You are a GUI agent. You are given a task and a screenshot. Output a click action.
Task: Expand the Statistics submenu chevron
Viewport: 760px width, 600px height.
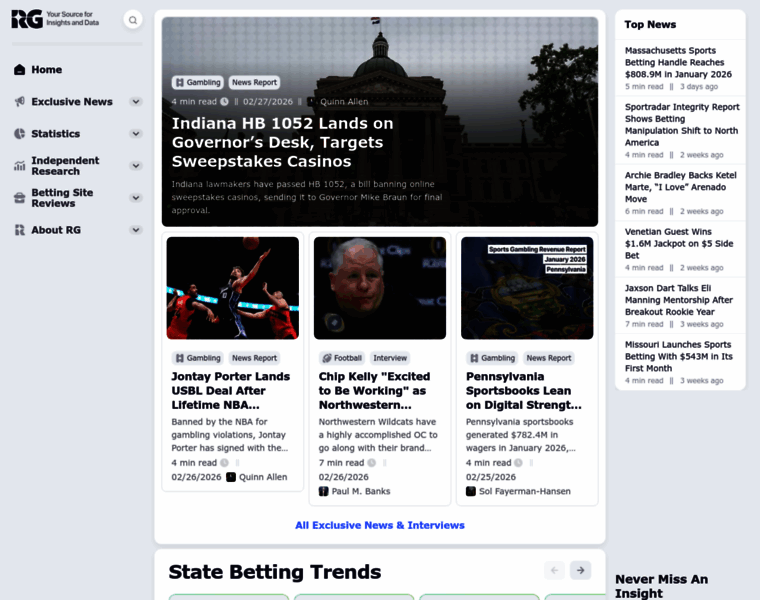point(136,133)
